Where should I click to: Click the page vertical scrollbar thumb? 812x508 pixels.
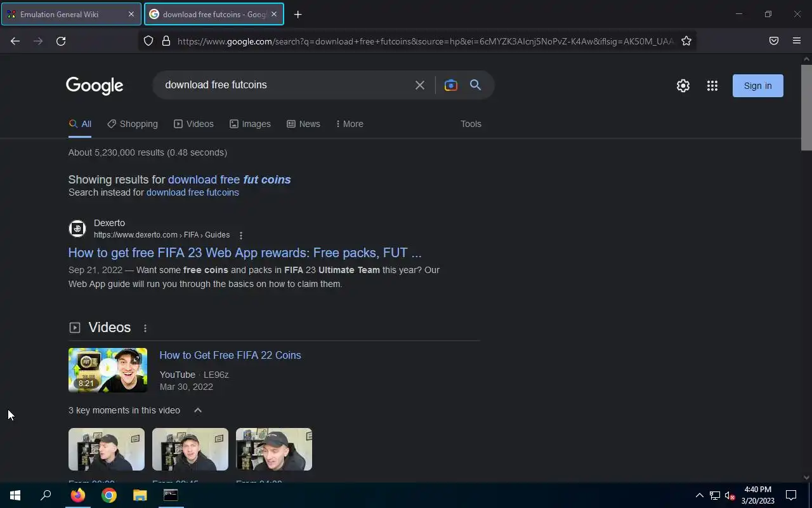806,107
